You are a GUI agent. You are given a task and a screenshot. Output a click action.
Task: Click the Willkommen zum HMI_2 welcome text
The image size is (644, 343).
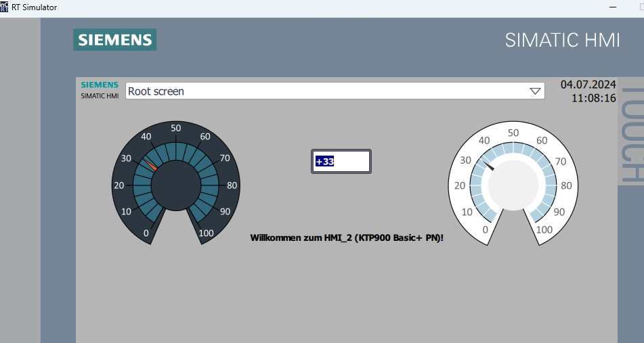(x=347, y=237)
